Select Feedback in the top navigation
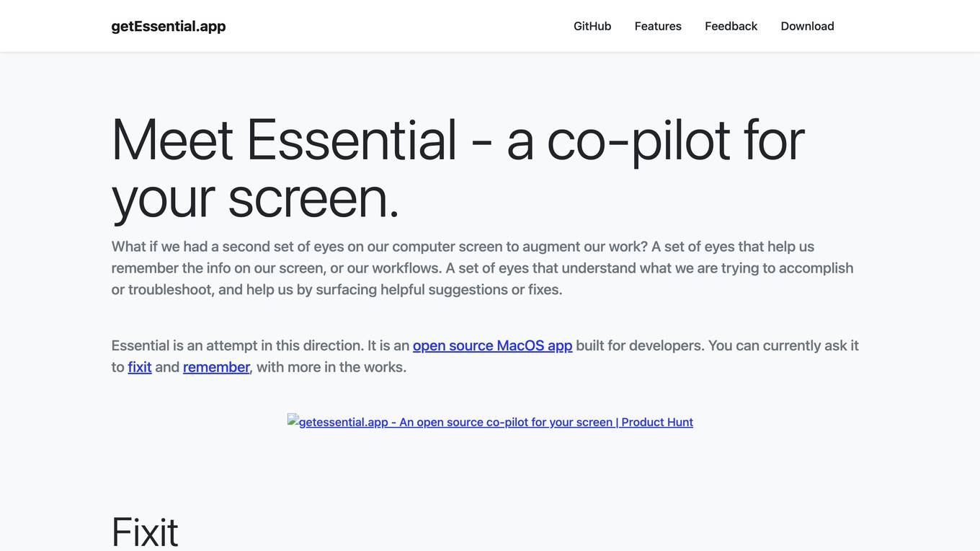Image resolution: width=980 pixels, height=551 pixels. tap(731, 26)
